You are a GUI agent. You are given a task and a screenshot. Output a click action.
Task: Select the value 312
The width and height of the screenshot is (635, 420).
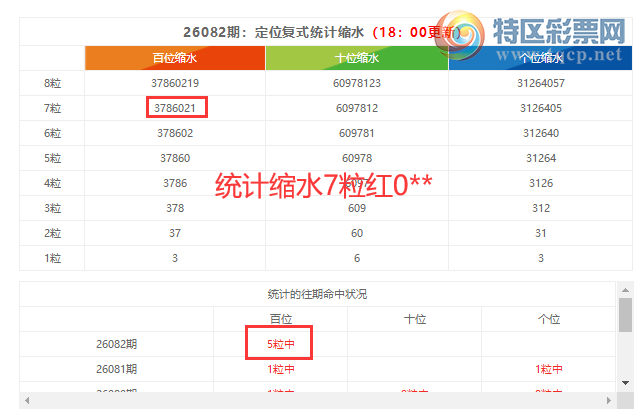(x=541, y=208)
